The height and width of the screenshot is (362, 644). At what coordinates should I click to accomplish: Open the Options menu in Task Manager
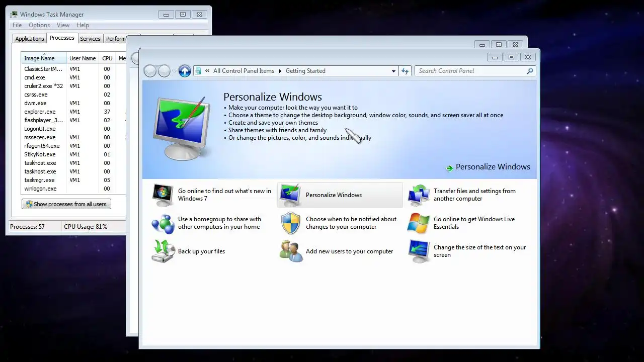tap(39, 25)
